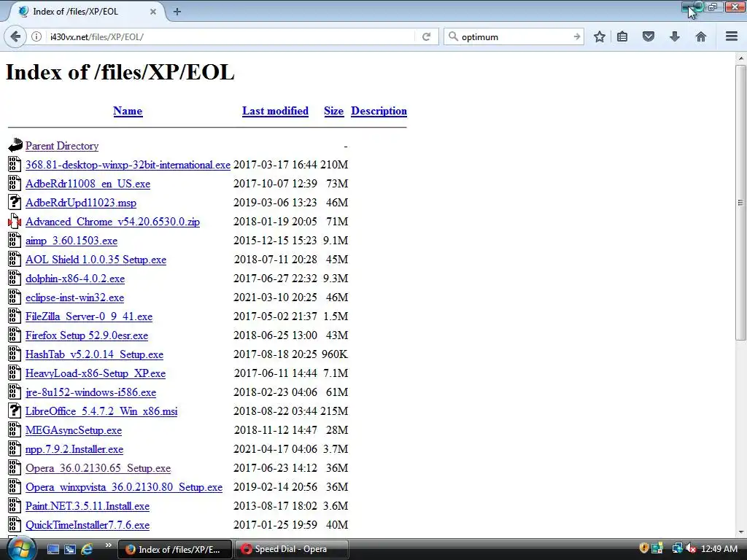Download 368.81-desktop-winxp-32bit-international.exe
This screenshot has height=560, width=747.
pyautogui.click(x=128, y=165)
